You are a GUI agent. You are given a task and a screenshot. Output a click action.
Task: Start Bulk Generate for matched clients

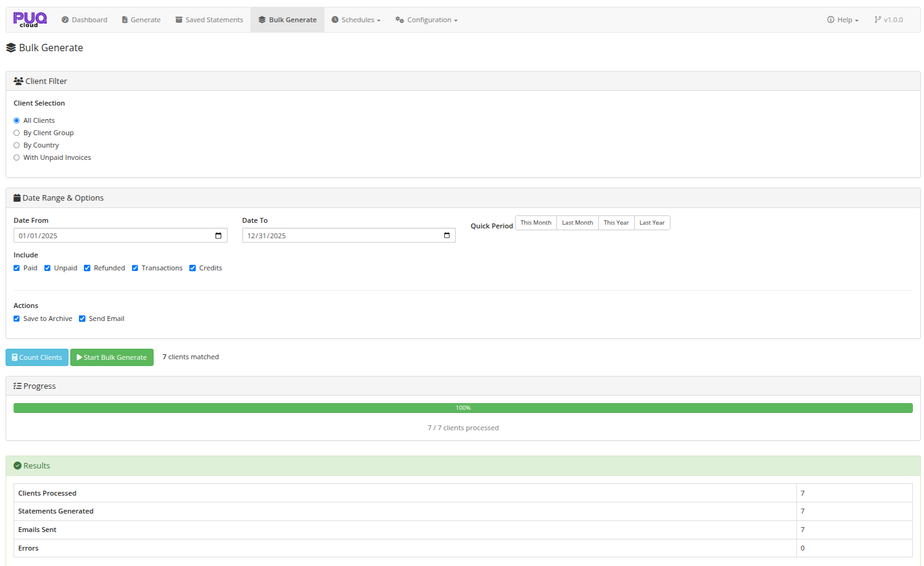112,357
